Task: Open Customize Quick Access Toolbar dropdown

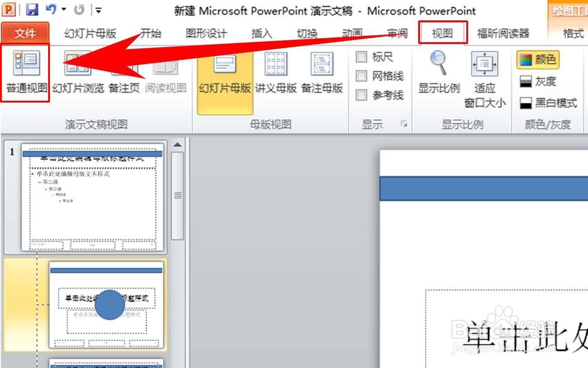Action: coord(98,11)
